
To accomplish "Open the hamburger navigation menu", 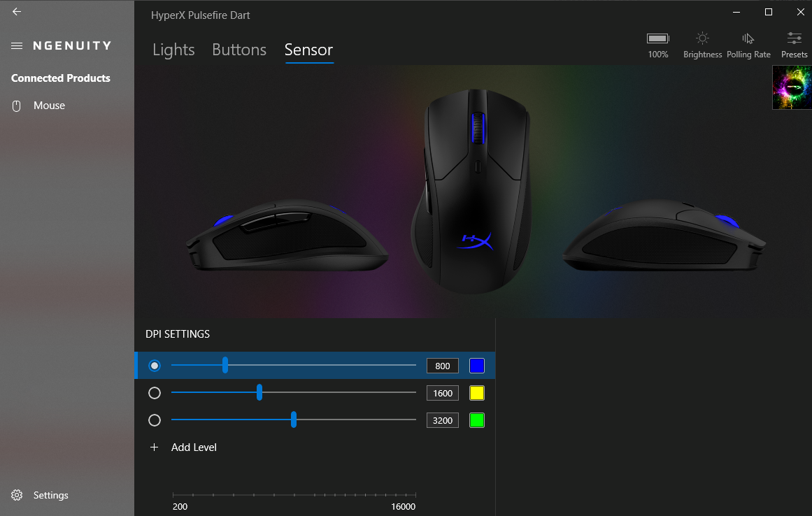I will (17, 45).
